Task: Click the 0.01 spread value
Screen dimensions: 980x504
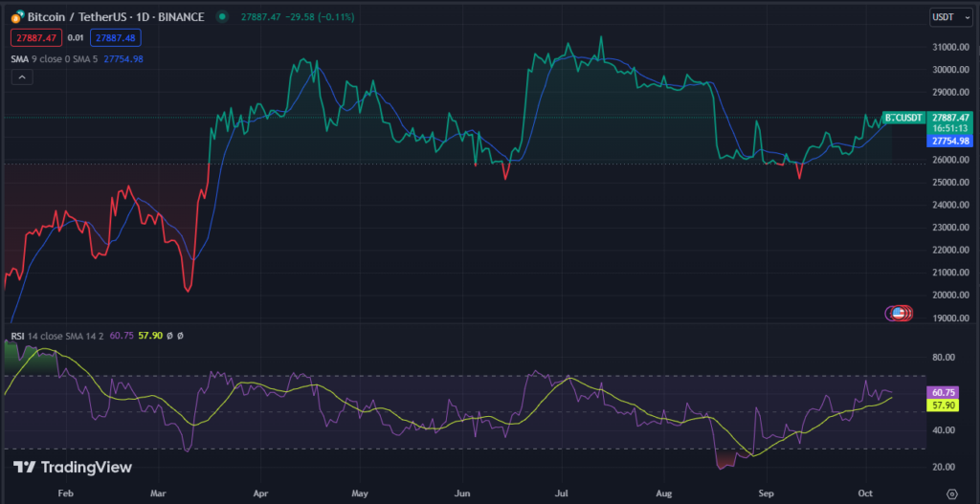Action: click(x=76, y=38)
